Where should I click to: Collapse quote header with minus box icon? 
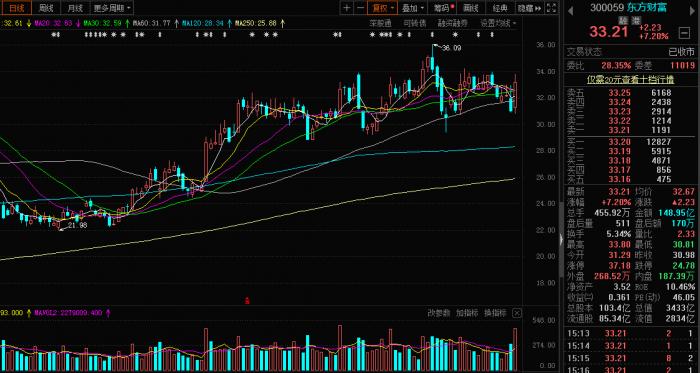coord(683,33)
